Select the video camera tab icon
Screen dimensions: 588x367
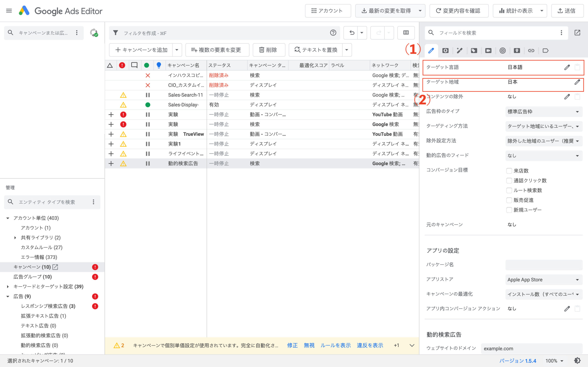click(488, 50)
